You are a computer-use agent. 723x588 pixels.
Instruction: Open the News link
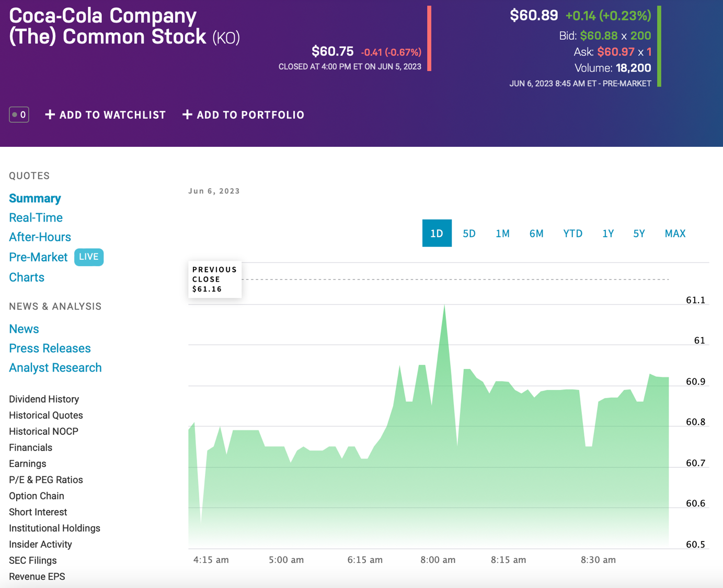[24, 329]
